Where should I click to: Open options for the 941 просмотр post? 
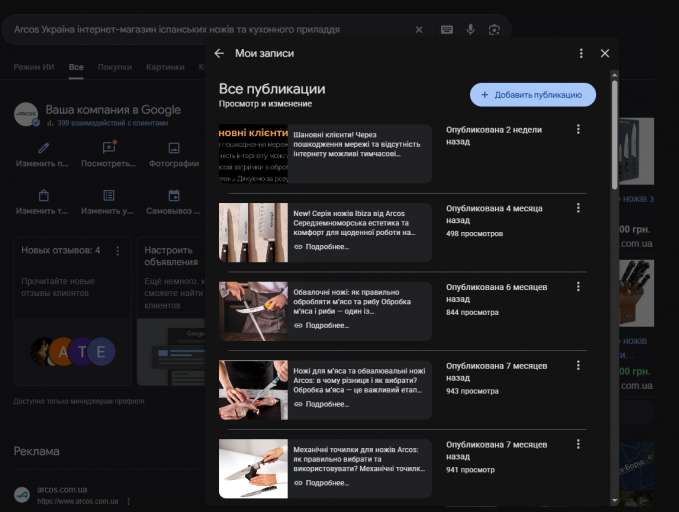(x=578, y=444)
